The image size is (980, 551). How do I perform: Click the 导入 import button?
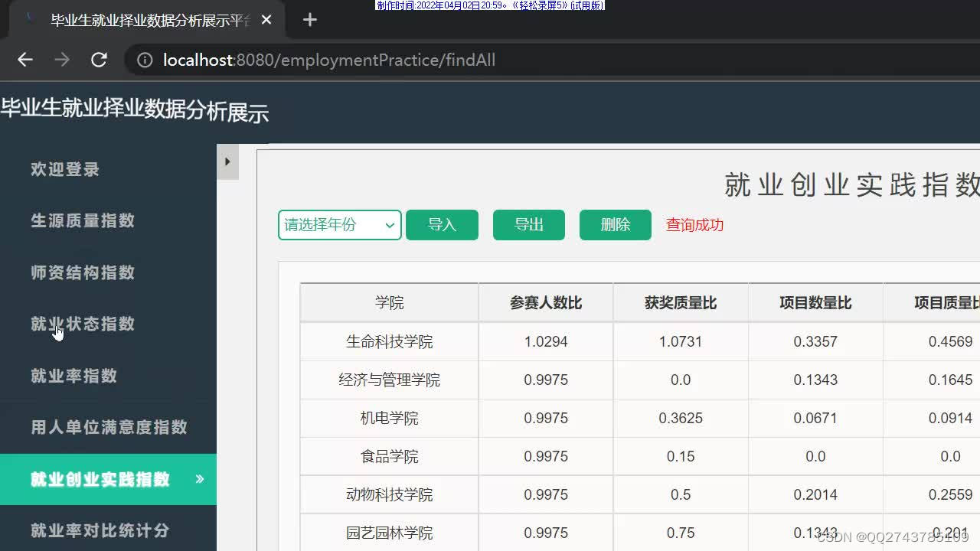coord(442,225)
